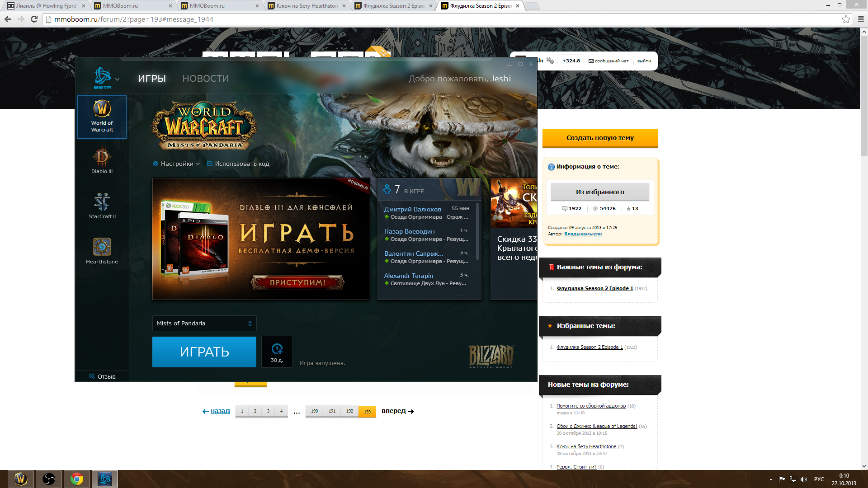The image size is (868, 488).
Task: Switch to the НОВОСТИ tab
Action: pos(206,79)
